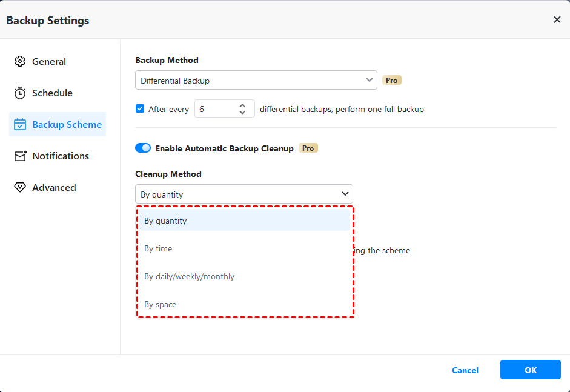Click the Cancel button
The height and width of the screenshot is (392, 570).
[x=465, y=370]
